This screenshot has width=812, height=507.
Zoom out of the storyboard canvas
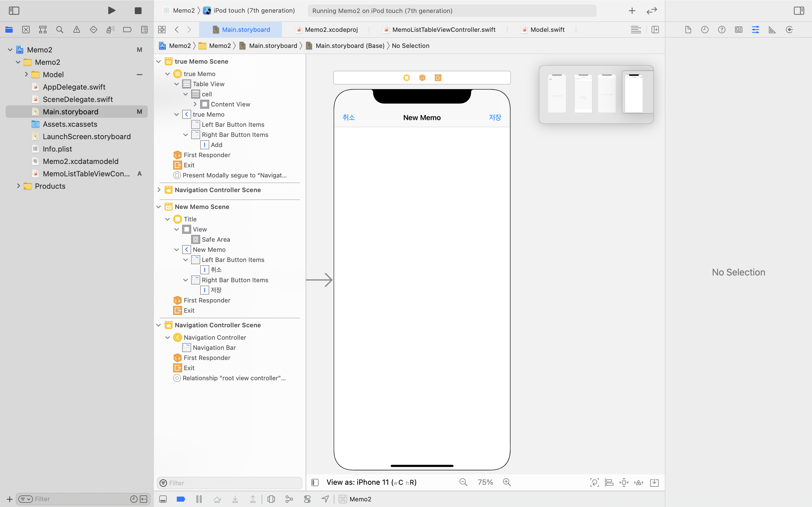point(464,482)
